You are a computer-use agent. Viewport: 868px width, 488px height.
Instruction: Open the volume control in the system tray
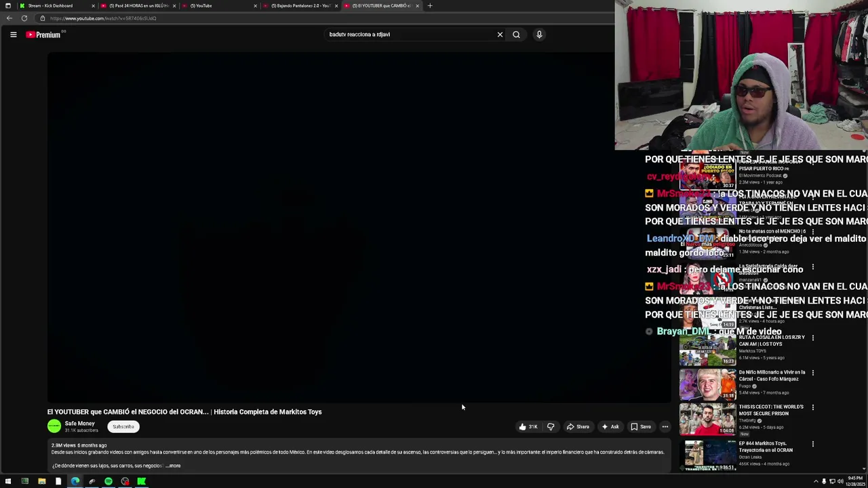840,482
